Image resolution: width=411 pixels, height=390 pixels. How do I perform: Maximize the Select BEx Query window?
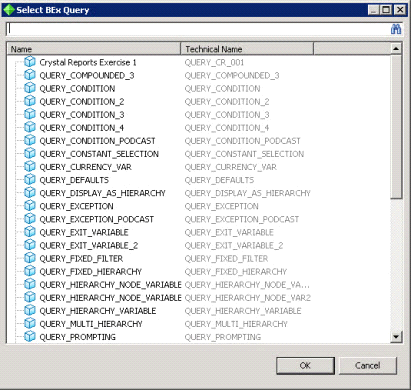click(386, 10)
